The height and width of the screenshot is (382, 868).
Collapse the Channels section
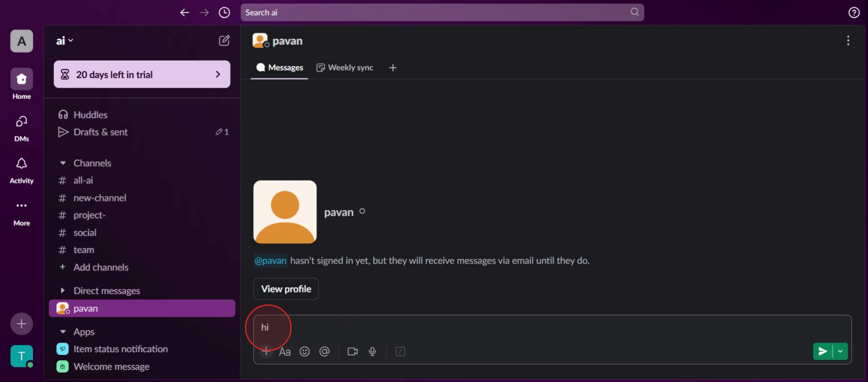tap(63, 163)
